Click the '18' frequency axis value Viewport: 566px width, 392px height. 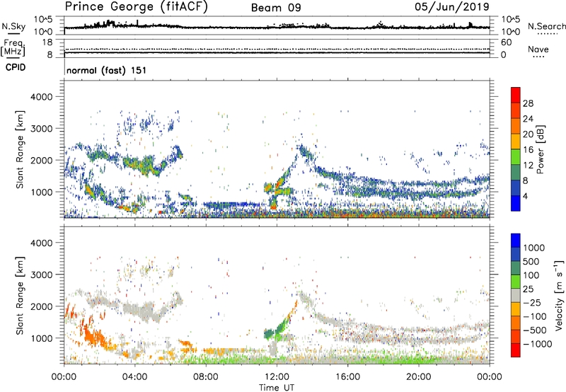47,42
